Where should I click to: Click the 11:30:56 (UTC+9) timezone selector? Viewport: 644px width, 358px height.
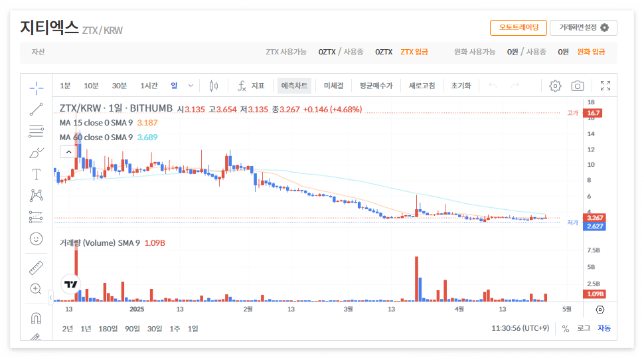click(x=520, y=328)
